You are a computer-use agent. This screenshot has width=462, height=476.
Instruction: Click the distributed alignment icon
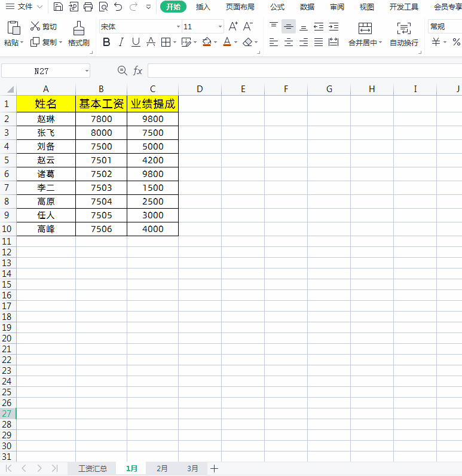334,42
